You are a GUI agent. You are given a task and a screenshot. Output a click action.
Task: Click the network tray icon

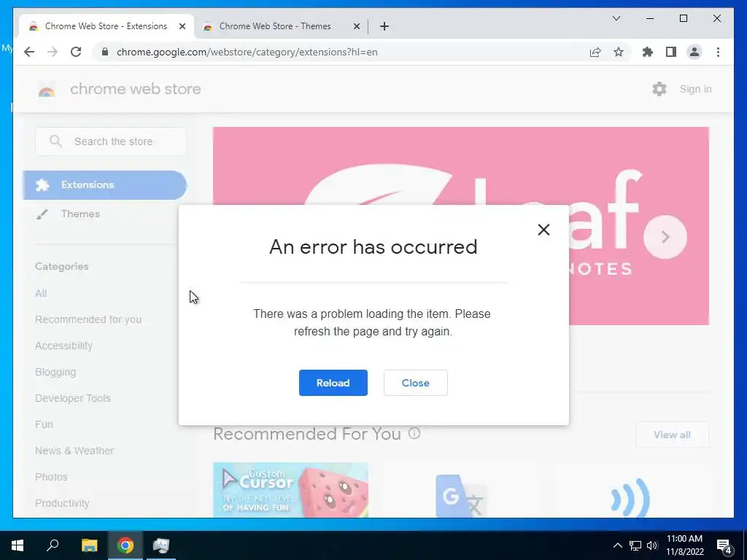[x=635, y=545]
